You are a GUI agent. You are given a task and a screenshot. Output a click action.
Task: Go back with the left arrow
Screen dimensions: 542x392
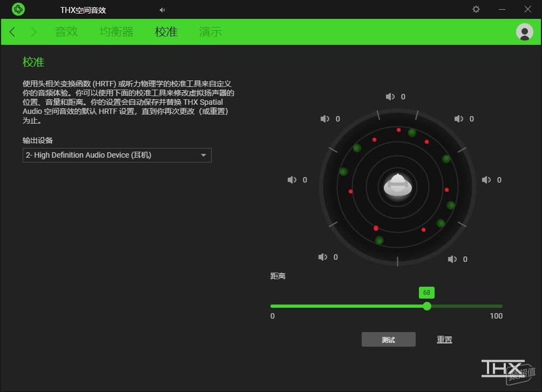(12, 32)
